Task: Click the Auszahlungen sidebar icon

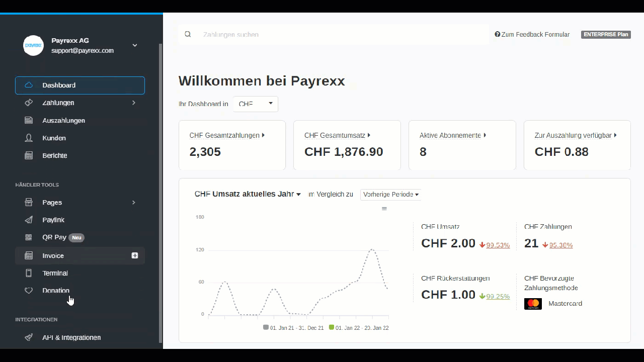Action: (x=29, y=121)
